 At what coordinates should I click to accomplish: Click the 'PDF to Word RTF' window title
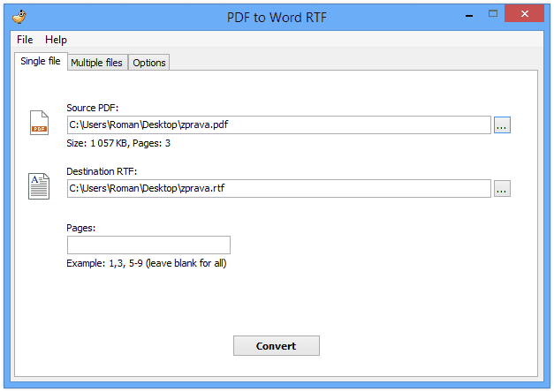(277, 17)
